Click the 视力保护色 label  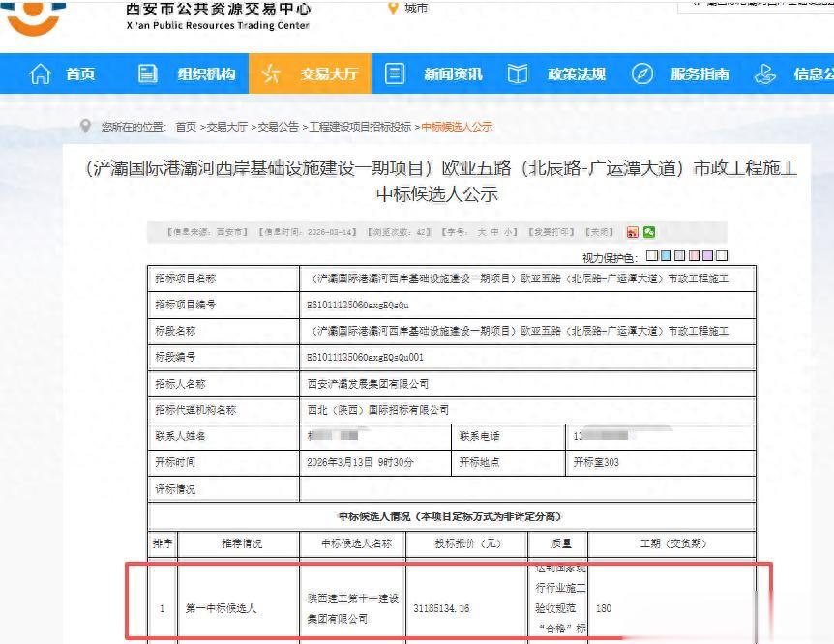pos(610,258)
